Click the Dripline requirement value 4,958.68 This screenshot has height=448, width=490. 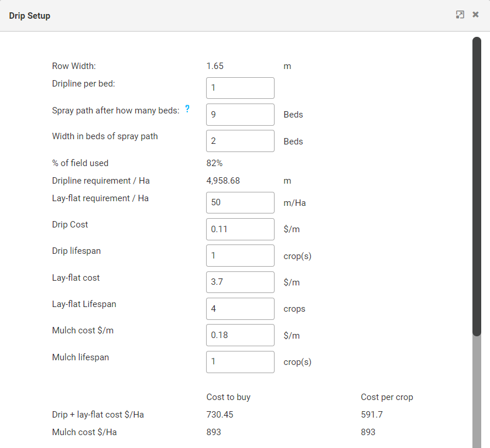[223, 181]
